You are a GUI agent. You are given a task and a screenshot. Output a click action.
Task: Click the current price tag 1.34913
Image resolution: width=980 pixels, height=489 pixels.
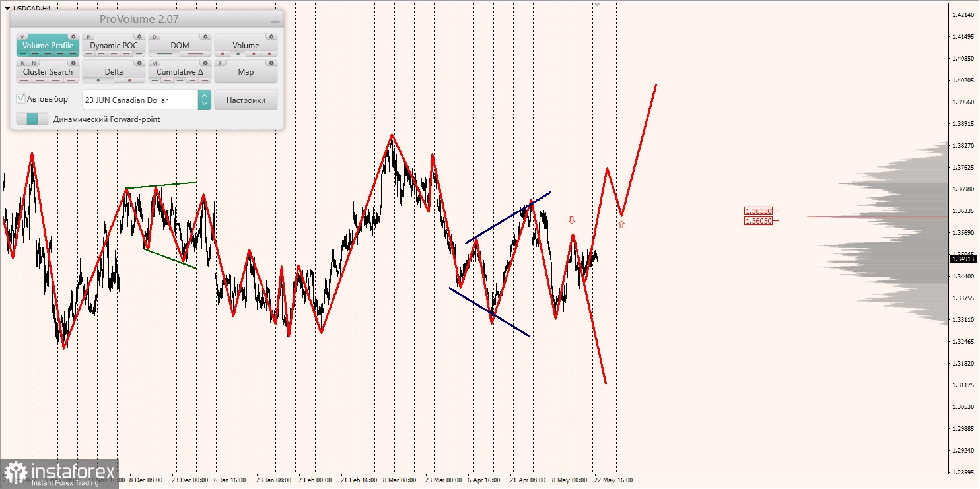[962, 259]
